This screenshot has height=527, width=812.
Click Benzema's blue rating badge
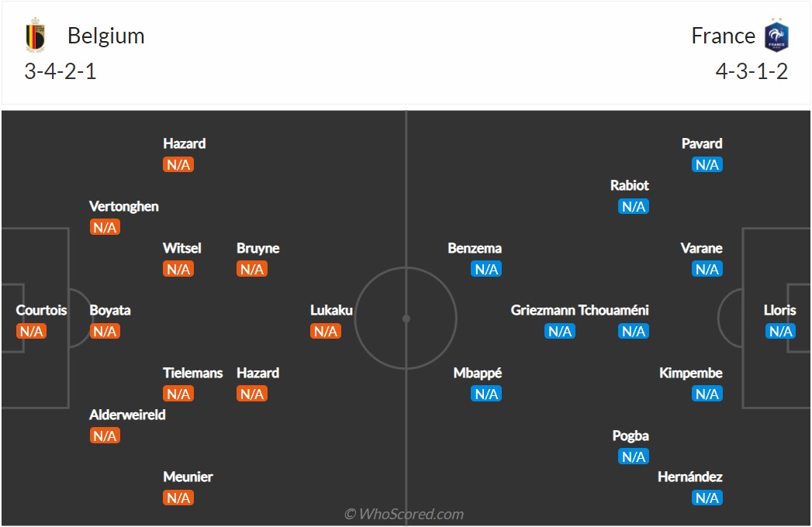click(486, 269)
